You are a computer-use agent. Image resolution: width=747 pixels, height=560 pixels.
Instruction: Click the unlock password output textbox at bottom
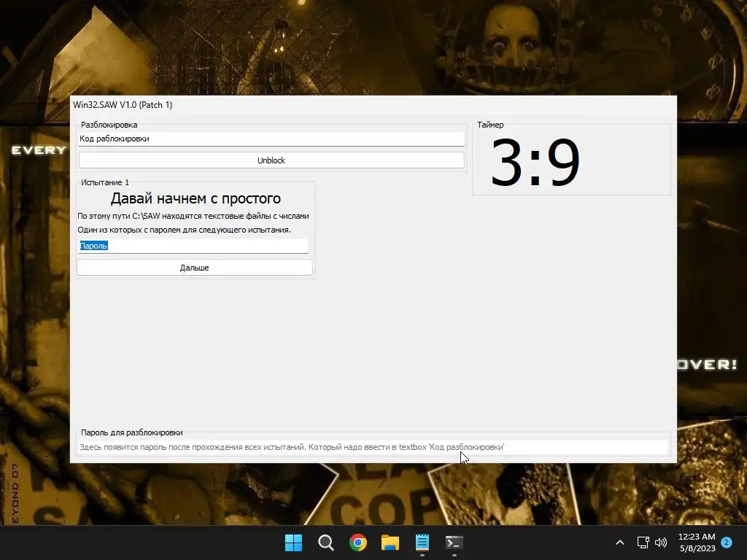click(x=373, y=447)
